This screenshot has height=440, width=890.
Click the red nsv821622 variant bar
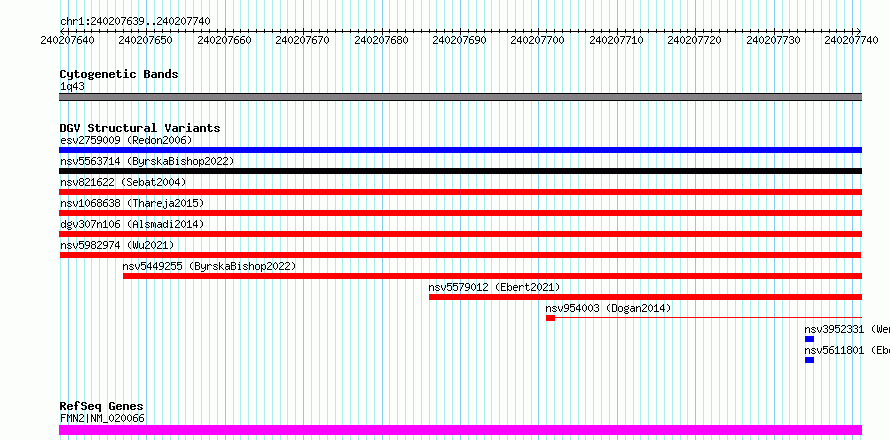[x=460, y=192]
